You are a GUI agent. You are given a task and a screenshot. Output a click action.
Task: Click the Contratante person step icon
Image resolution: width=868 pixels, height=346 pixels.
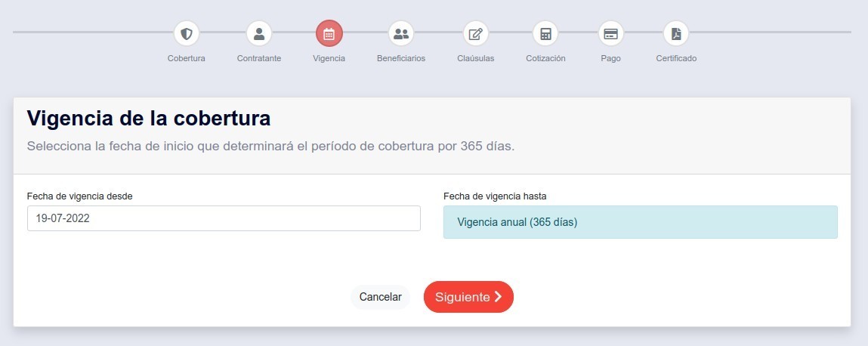pyautogui.click(x=259, y=33)
